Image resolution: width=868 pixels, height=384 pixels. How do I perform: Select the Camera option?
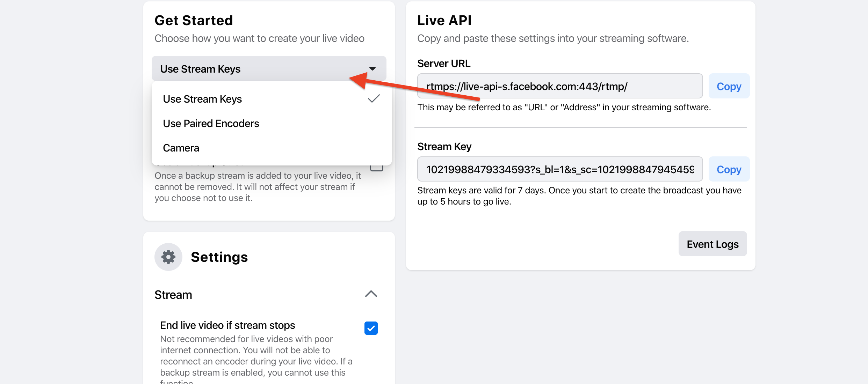tap(181, 148)
